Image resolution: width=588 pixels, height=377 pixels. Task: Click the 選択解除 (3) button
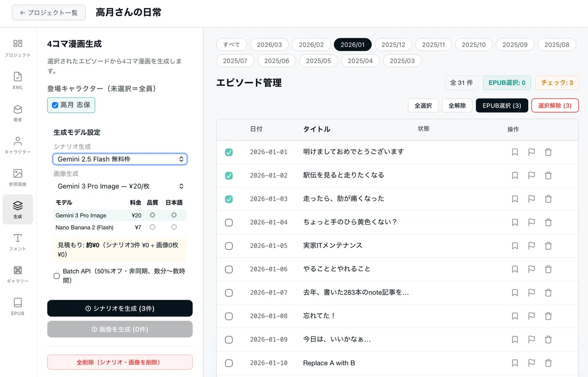[555, 105]
